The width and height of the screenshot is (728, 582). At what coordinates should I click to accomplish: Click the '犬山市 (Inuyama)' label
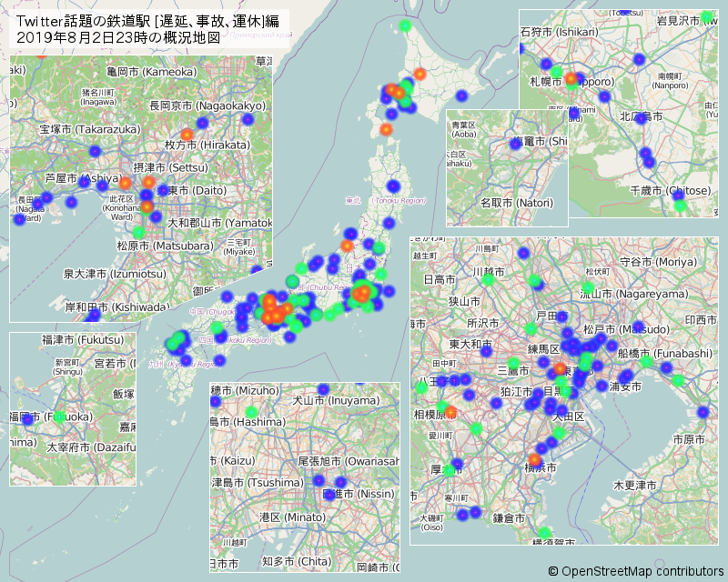pos(336,400)
